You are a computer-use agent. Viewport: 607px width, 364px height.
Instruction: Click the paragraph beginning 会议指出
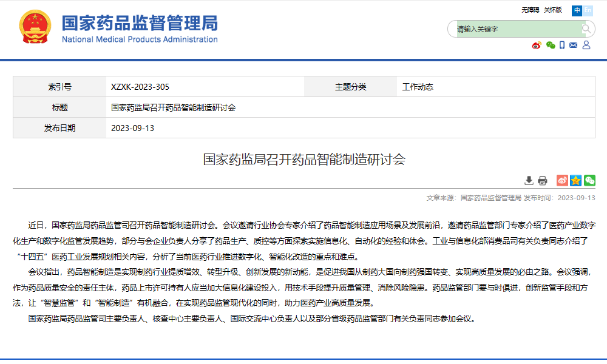tap(304, 288)
